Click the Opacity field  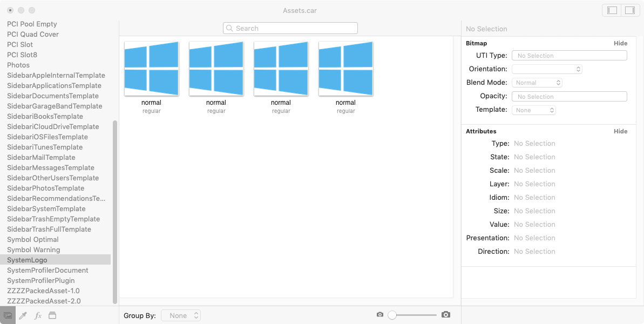point(570,97)
